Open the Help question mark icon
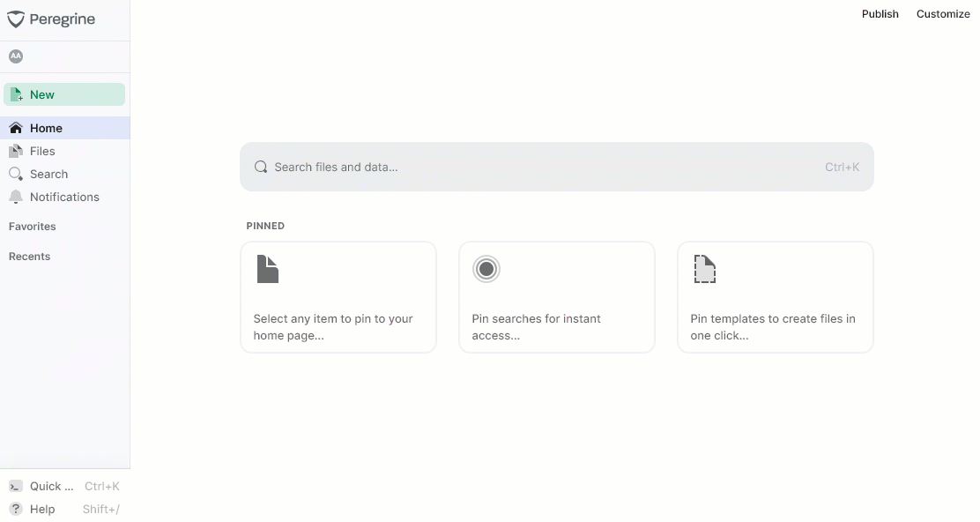Image resolution: width=980 pixels, height=522 pixels. click(x=16, y=509)
